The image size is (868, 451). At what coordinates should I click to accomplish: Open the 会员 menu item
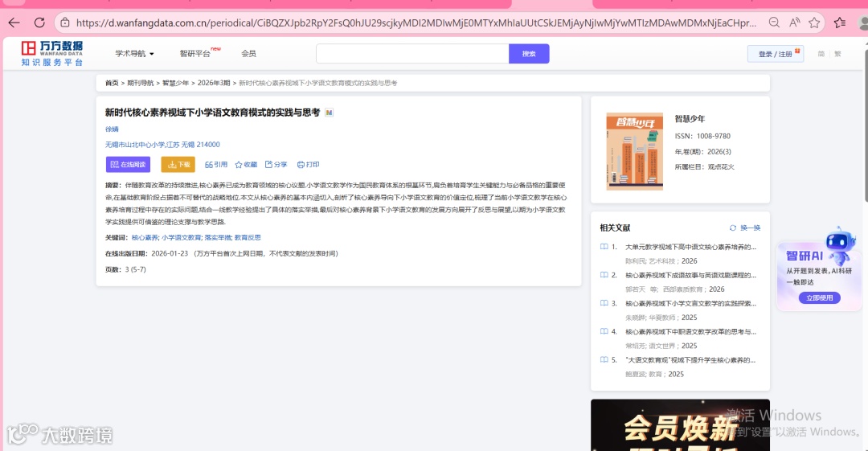tap(248, 54)
